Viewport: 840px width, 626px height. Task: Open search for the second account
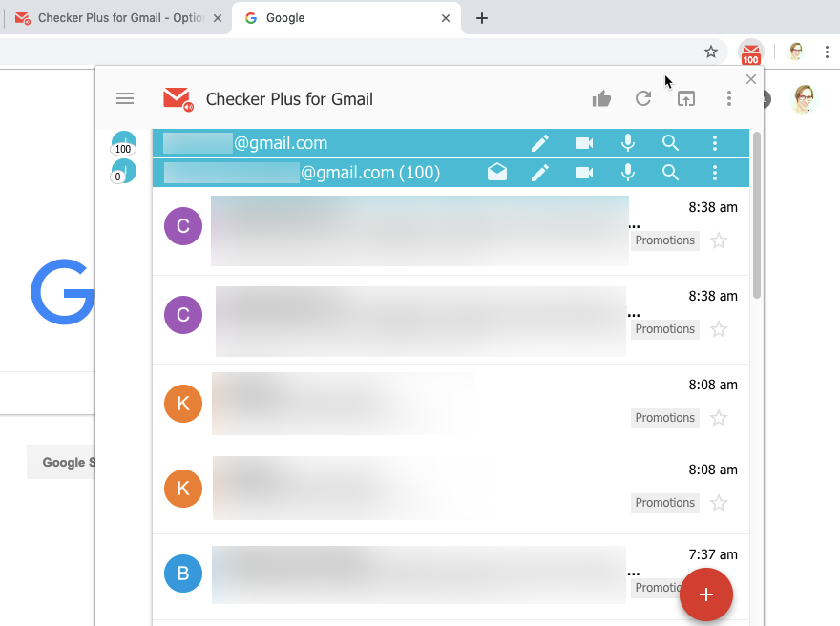[x=671, y=173]
